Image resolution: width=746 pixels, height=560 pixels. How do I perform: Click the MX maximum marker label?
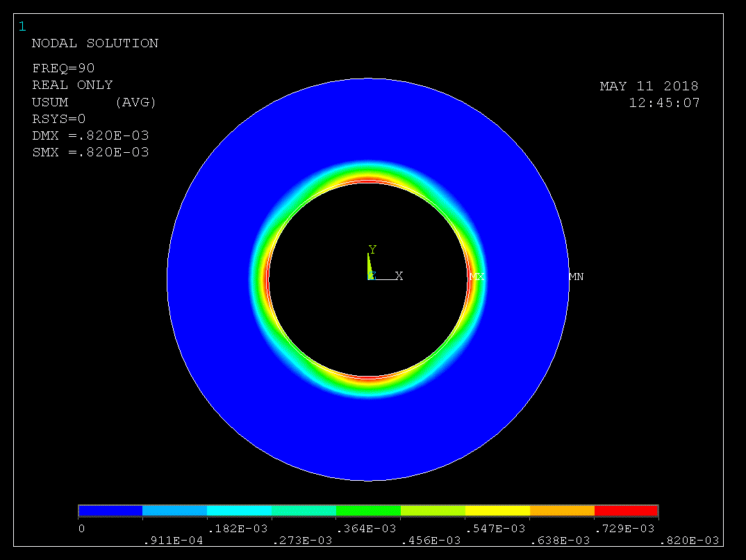click(477, 277)
